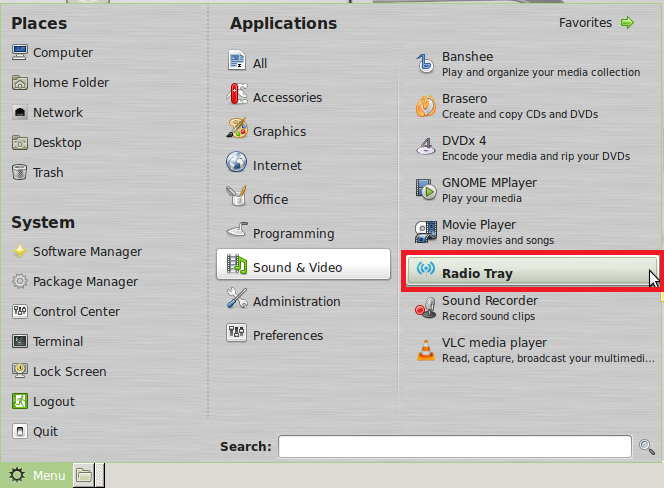Click the 'Read, capture, broadcast your multimedi...' text
Viewport: 664px width, 488px height.
(x=548, y=358)
